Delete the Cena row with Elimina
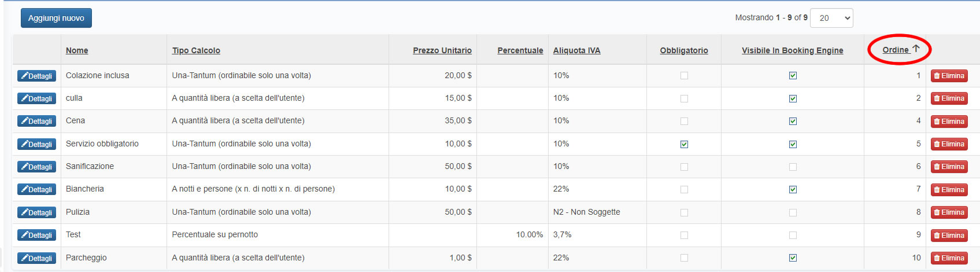980x272 pixels. [x=949, y=122]
